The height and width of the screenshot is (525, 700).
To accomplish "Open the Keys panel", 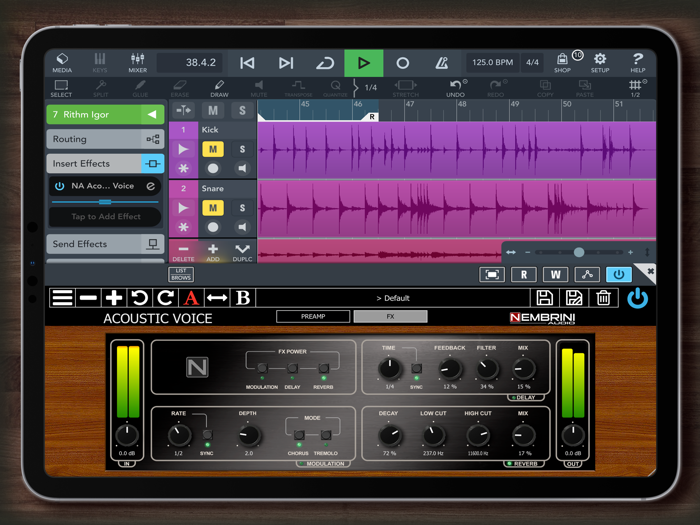I will coord(100,63).
